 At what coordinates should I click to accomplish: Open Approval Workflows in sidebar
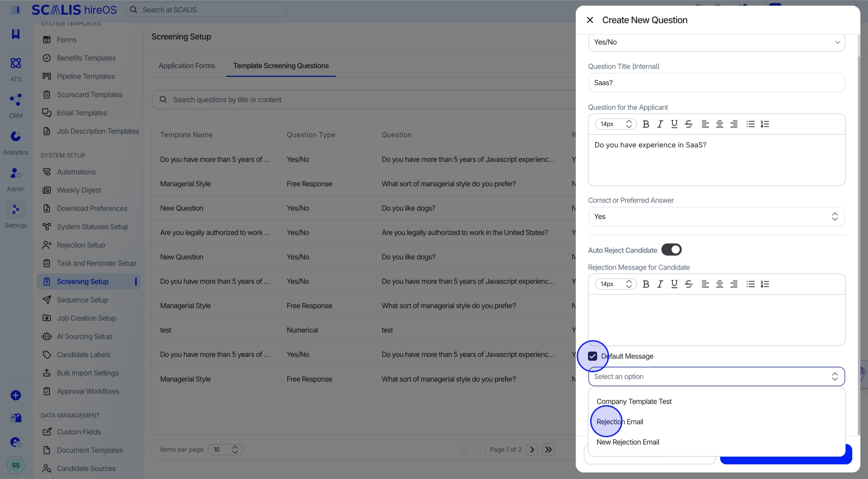click(x=88, y=391)
